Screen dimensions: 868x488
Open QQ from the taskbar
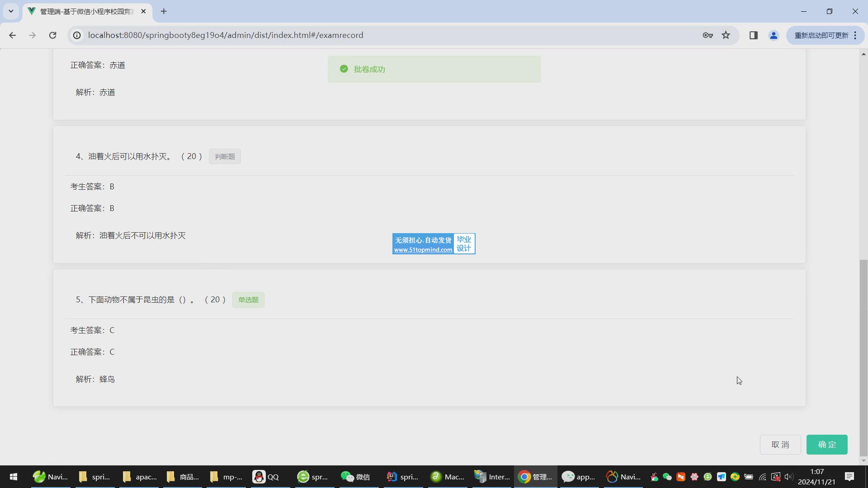pos(266,477)
